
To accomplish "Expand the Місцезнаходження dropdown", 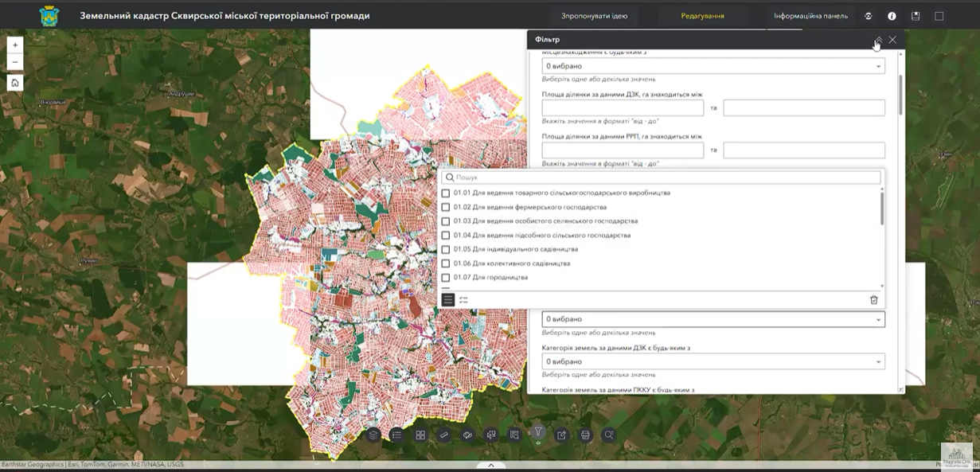I will (713, 66).
